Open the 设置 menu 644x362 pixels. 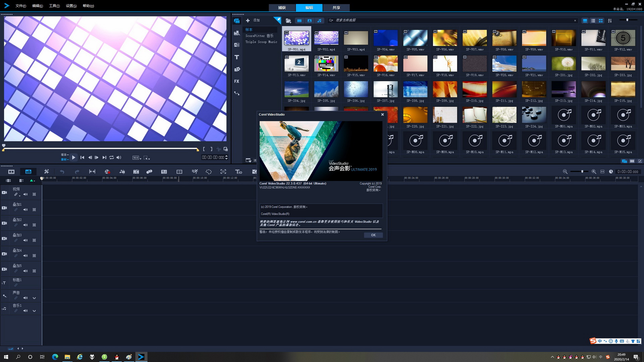point(71,6)
